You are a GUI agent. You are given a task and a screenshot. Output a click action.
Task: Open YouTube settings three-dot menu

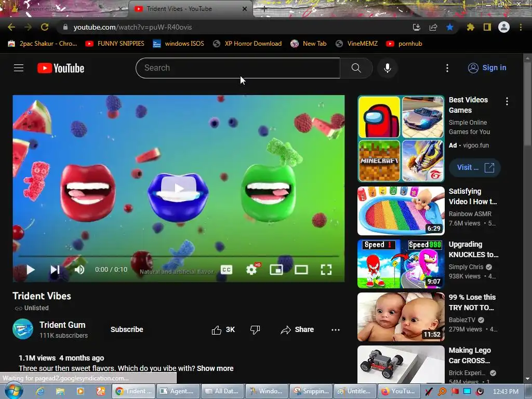[447, 68]
